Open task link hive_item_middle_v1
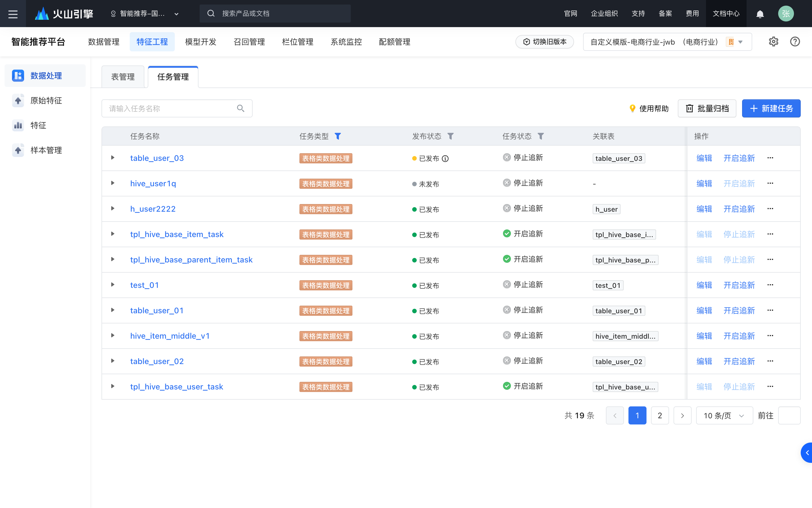The height and width of the screenshot is (508, 812). [x=170, y=336]
